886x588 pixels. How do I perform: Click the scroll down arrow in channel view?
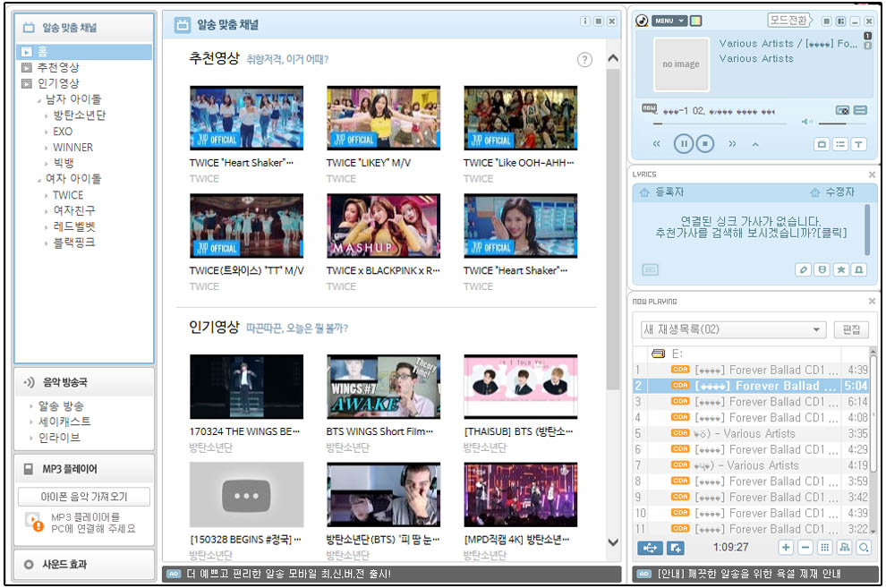click(x=612, y=542)
